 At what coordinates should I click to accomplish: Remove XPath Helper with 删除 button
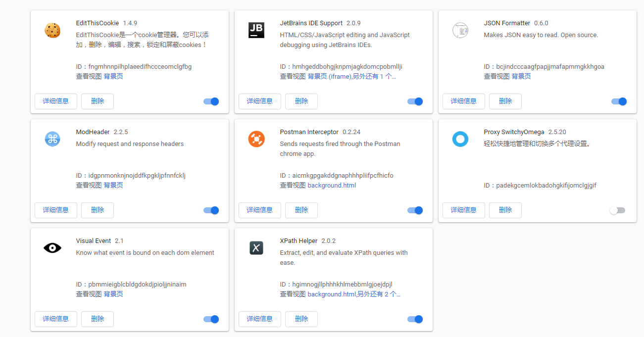[301, 319]
